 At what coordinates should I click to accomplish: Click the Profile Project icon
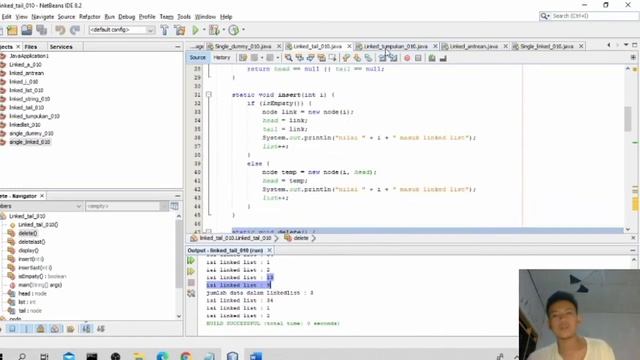tap(233, 30)
